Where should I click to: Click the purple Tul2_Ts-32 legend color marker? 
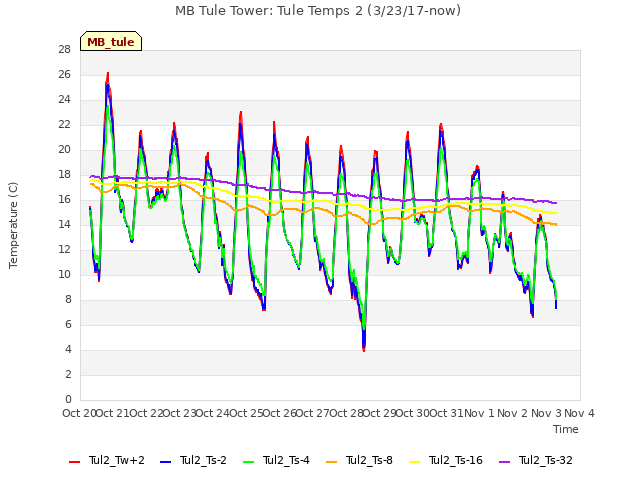(x=504, y=462)
